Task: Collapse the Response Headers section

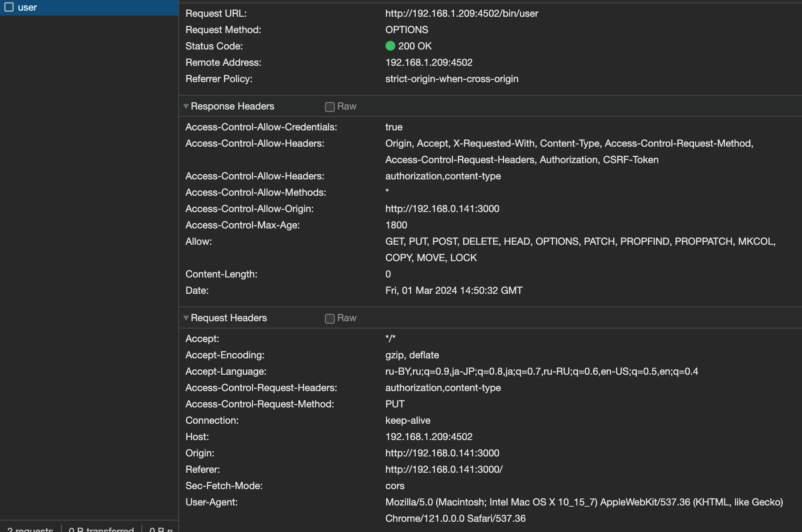Action: point(186,106)
